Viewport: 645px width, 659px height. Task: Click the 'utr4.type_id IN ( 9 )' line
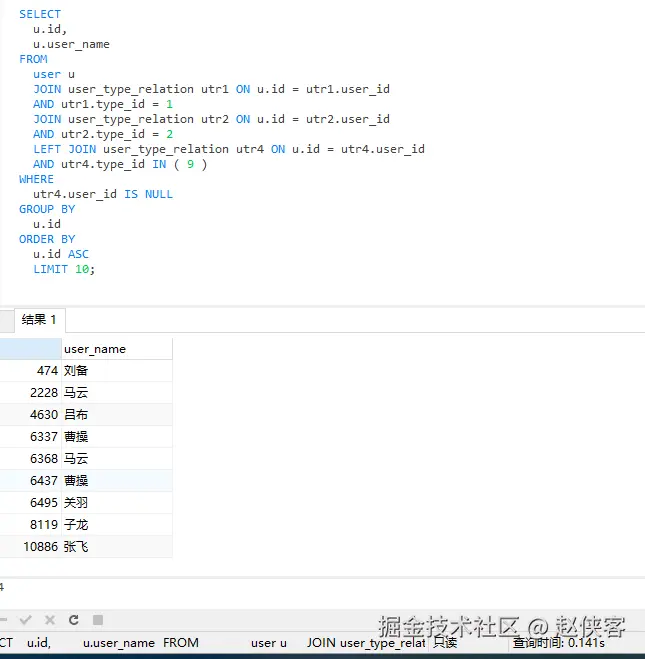[120, 164]
